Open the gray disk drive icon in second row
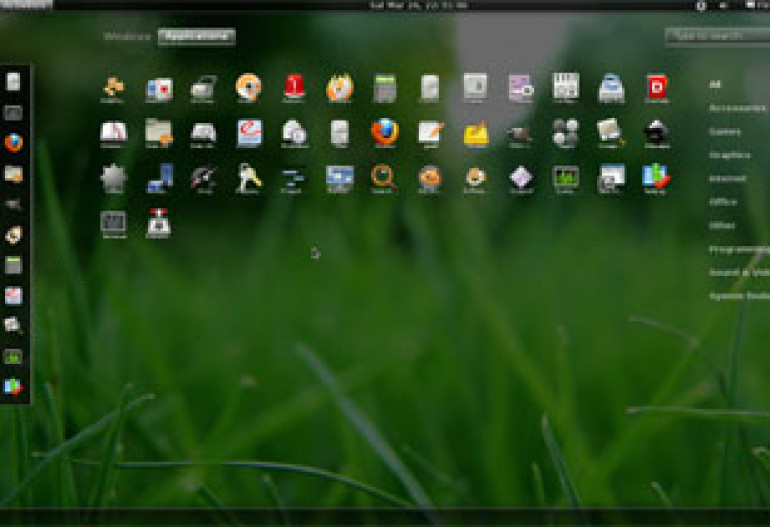The height and width of the screenshot is (527, 770). pos(203,134)
